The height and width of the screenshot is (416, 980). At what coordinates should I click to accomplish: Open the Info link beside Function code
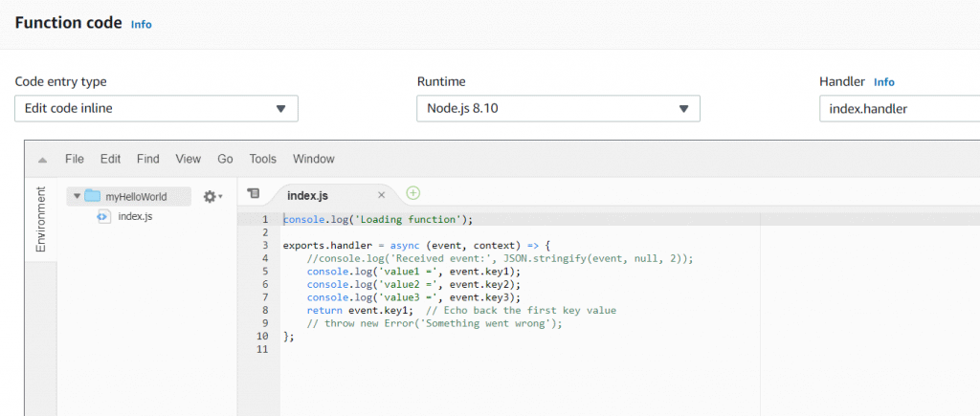tap(142, 24)
